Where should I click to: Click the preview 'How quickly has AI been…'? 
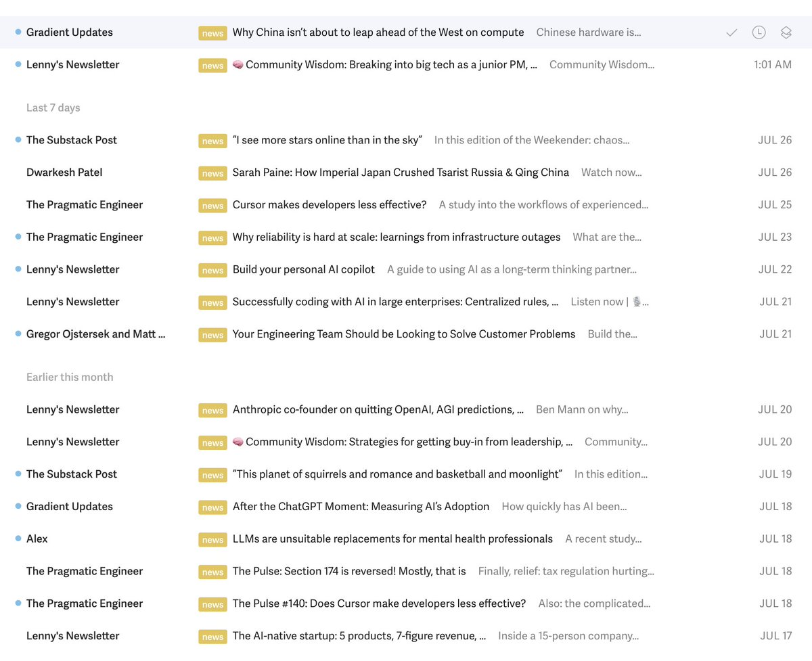(564, 507)
